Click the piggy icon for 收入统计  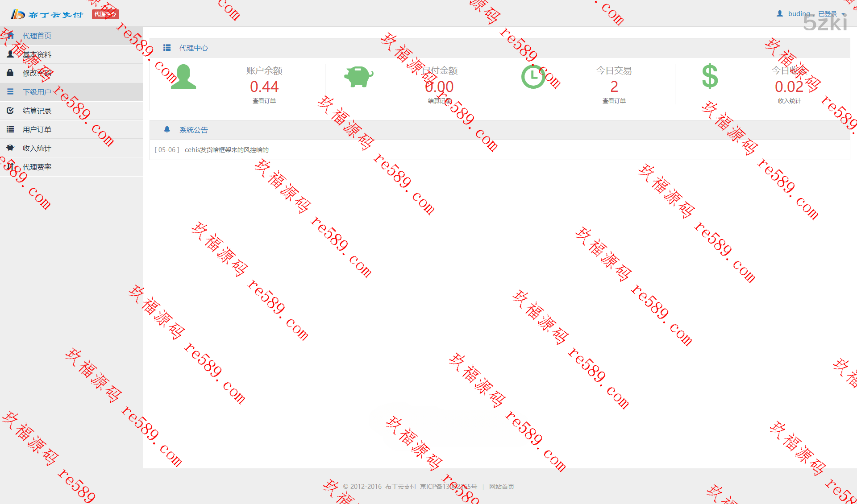[x=10, y=148]
